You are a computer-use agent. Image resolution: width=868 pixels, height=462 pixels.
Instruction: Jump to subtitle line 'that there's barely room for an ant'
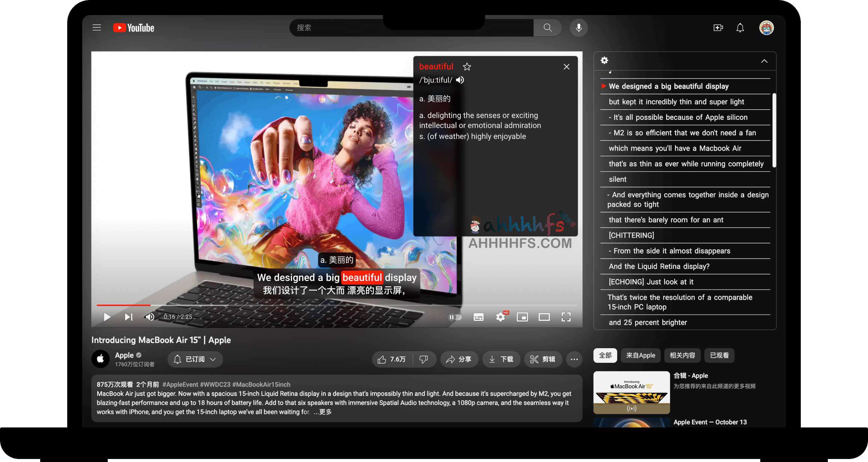pos(666,220)
